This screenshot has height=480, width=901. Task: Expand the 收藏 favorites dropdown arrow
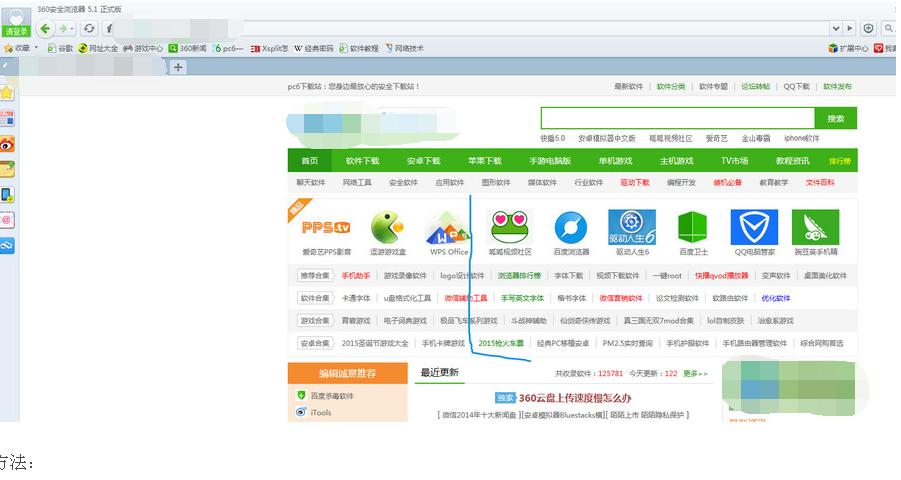[36, 48]
